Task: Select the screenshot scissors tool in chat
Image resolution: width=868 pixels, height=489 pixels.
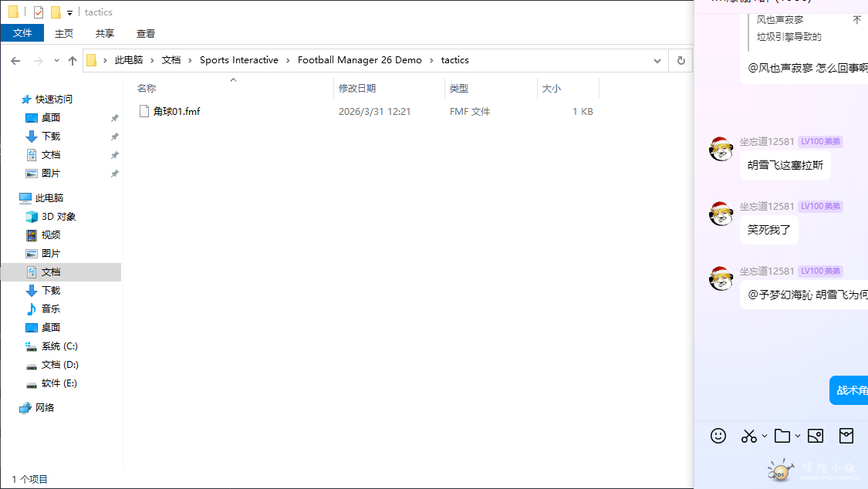Action: [749, 436]
